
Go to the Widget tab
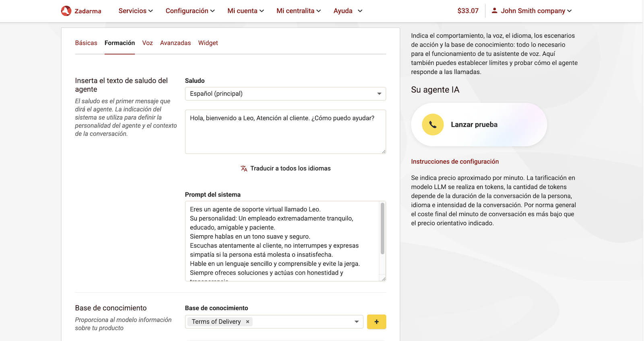click(x=208, y=43)
